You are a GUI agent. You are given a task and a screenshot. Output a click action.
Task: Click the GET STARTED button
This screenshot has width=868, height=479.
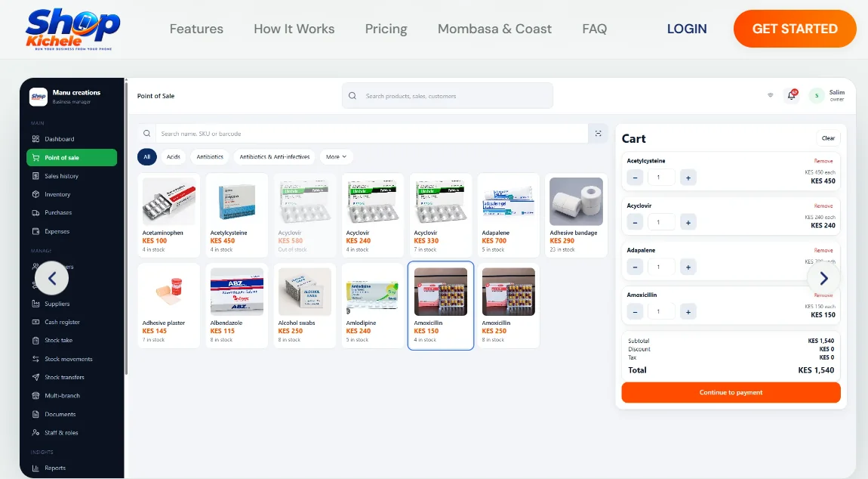tap(794, 29)
